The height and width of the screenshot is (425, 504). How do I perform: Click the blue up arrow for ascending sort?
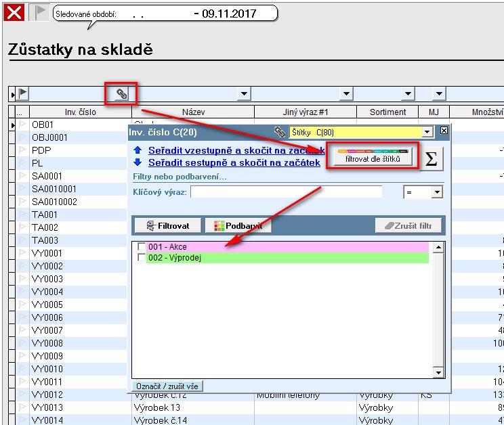tap(138, 150)
